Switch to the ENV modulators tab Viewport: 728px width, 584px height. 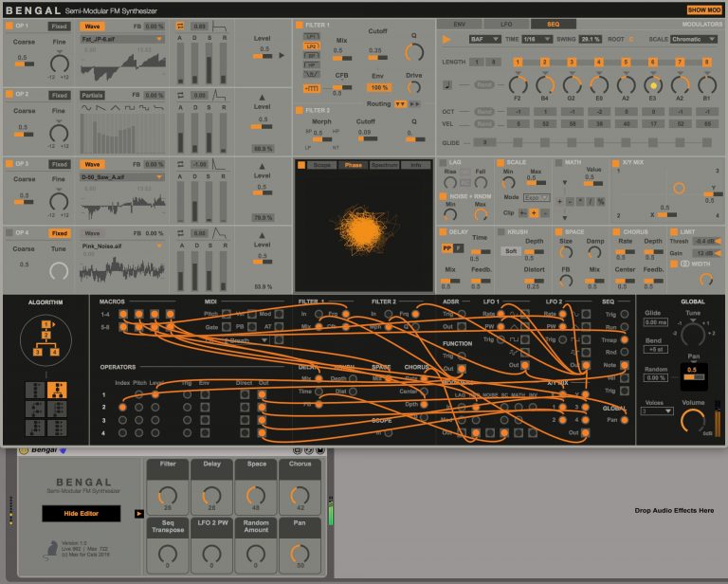[x=459, y=24]
